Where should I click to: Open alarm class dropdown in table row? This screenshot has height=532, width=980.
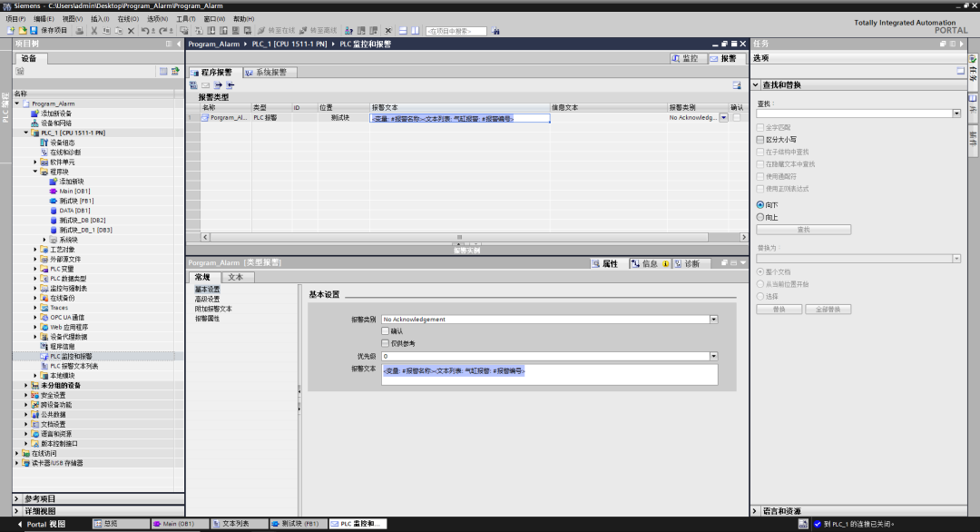[724, 117]
